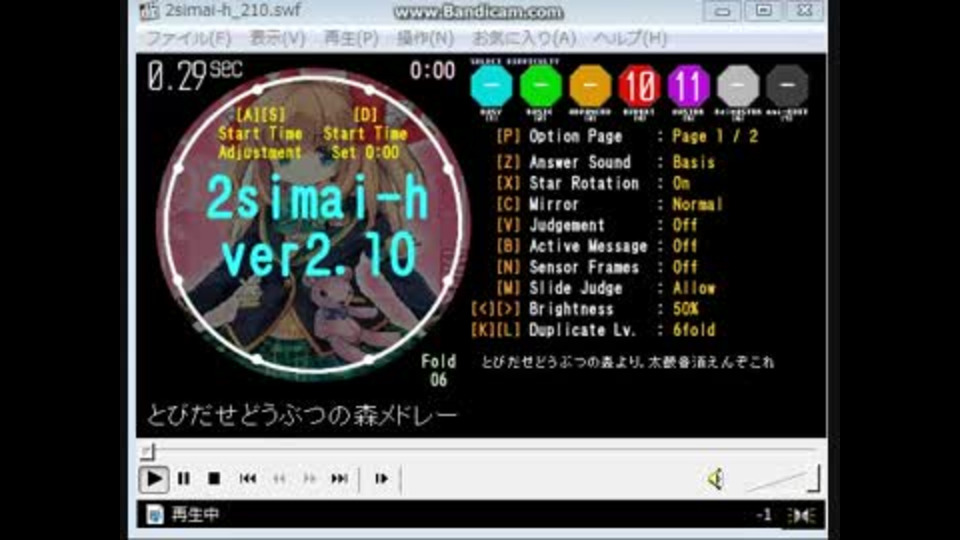Image resolution: width=960 pixels, height=540 pixels.
Task: Click the circular character jacket artwork
Action: (x=312, y=223)
